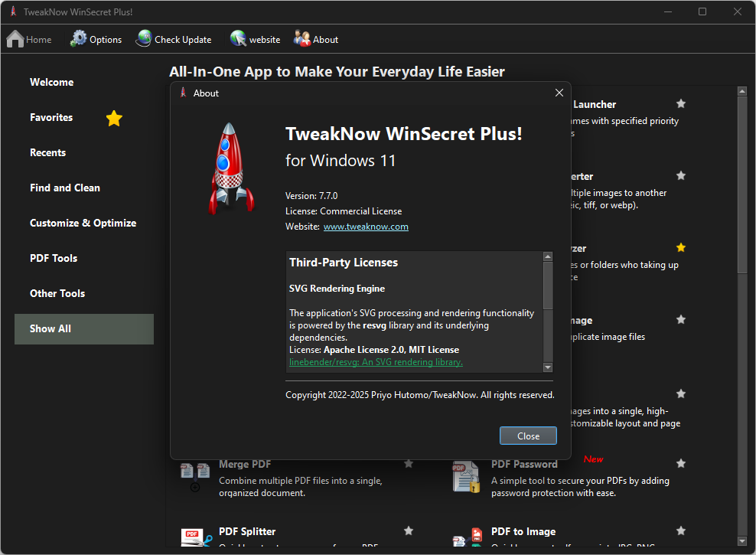Click the Copyright 2022-2025 notice text
This screenshot has width=756, height=555.
click(x=420, y=395)
